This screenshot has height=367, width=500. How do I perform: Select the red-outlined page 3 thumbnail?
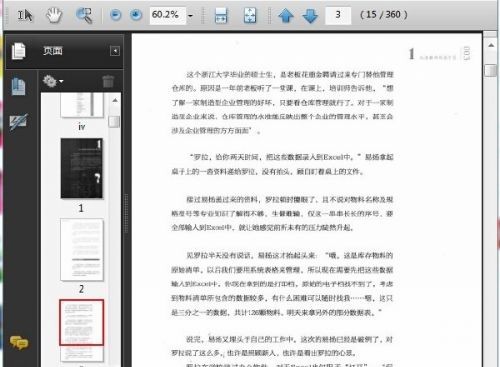(x=82, y=322)
